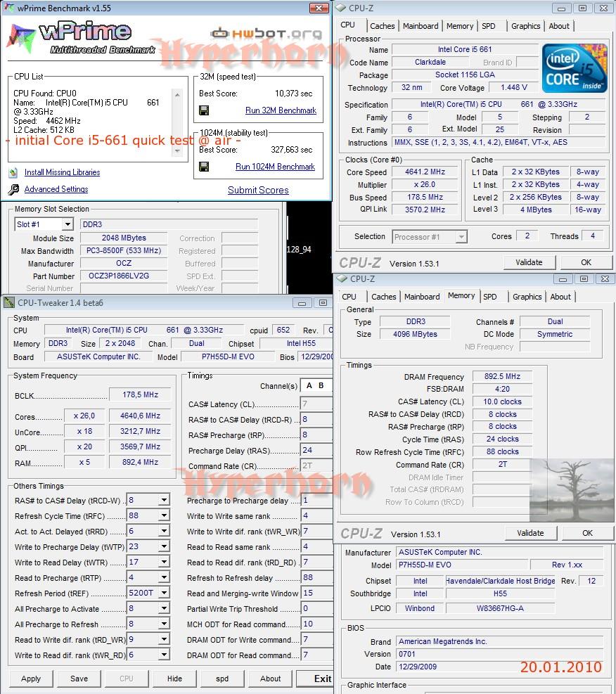This screenshot has width=616, height=694.
Task: Click Exit button in CPU-Tweaker
Action: [x=316, y=679]
